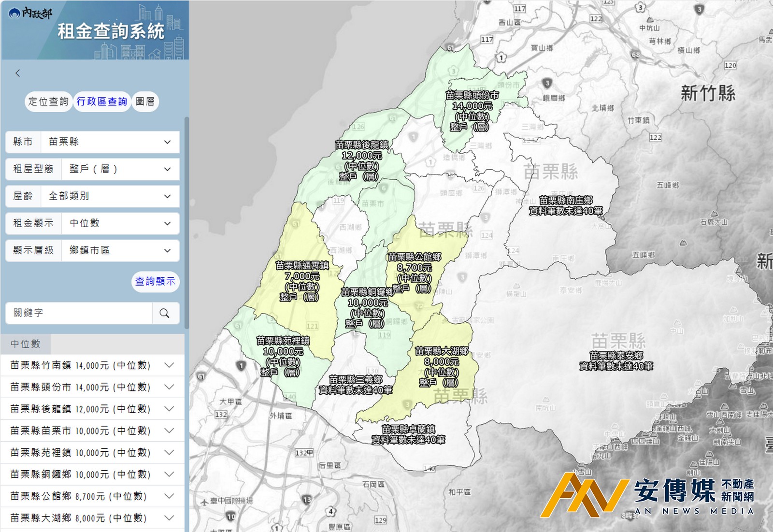The height and width of the screenshot is (532, 773).
Task: Click the back arrow icon
Action: pos(18,73)
